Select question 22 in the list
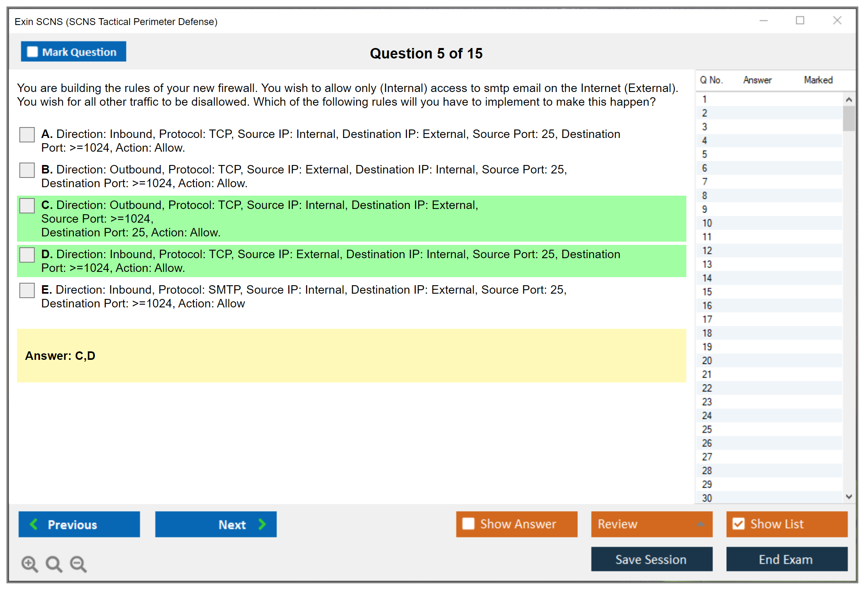 point(707,388)
